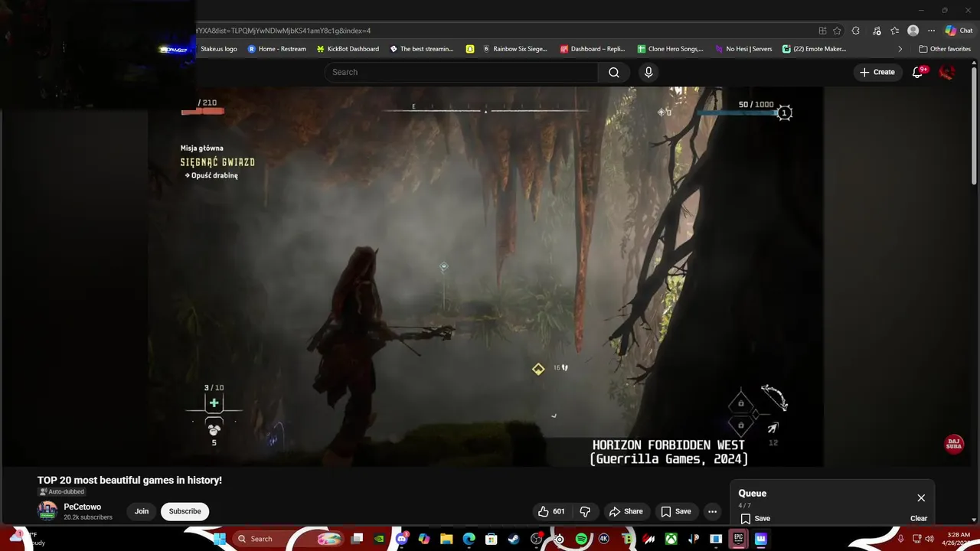This screenshot has width=980, height=551.
Task: Close the Queue panel
Action: pos(921,498)
